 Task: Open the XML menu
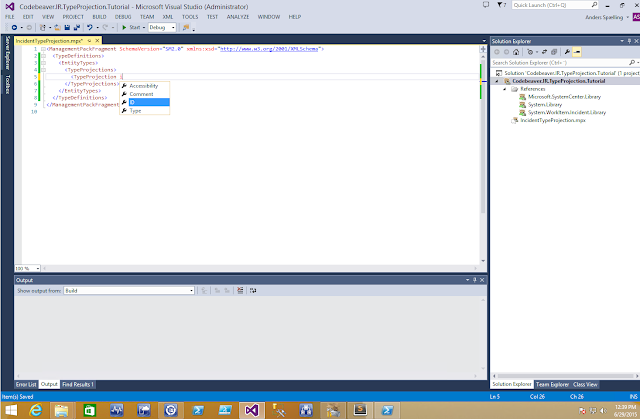click(x=168, y=17)
